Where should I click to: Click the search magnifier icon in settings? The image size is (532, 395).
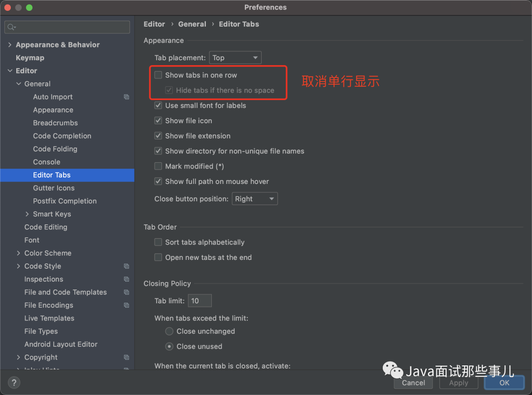11,27
